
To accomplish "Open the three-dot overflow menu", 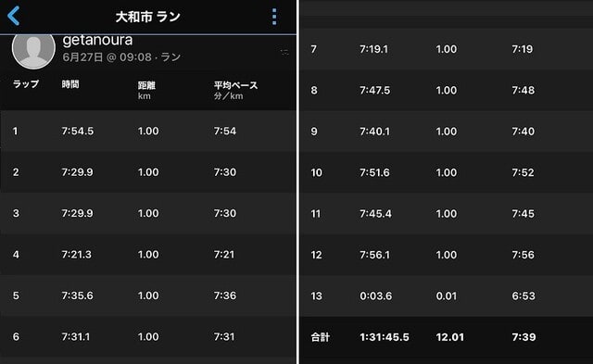I will click(274, 17).
